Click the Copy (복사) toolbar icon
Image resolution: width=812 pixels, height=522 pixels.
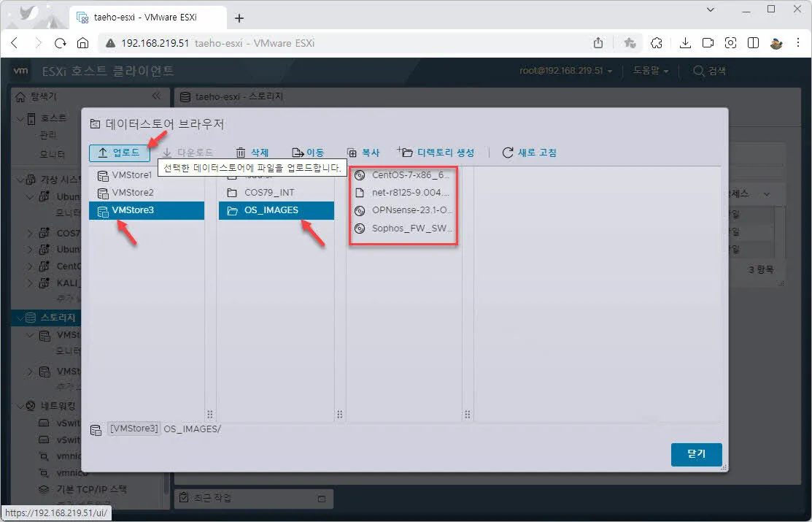coord(352,153)
